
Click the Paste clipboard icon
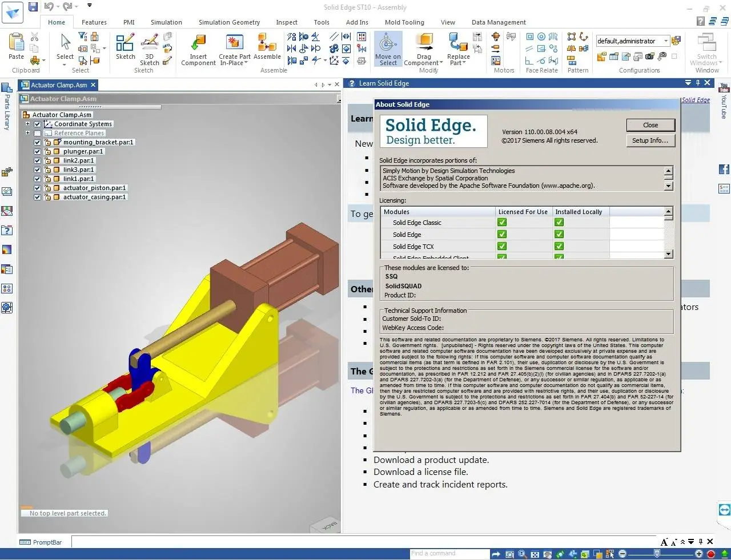(x=16, y=43)
